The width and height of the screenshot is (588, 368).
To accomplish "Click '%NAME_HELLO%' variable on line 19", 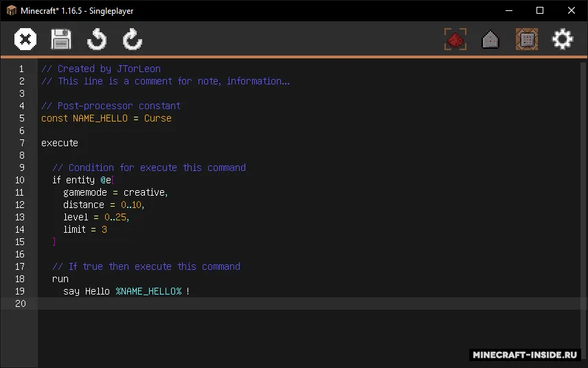I will pos(148,292).
